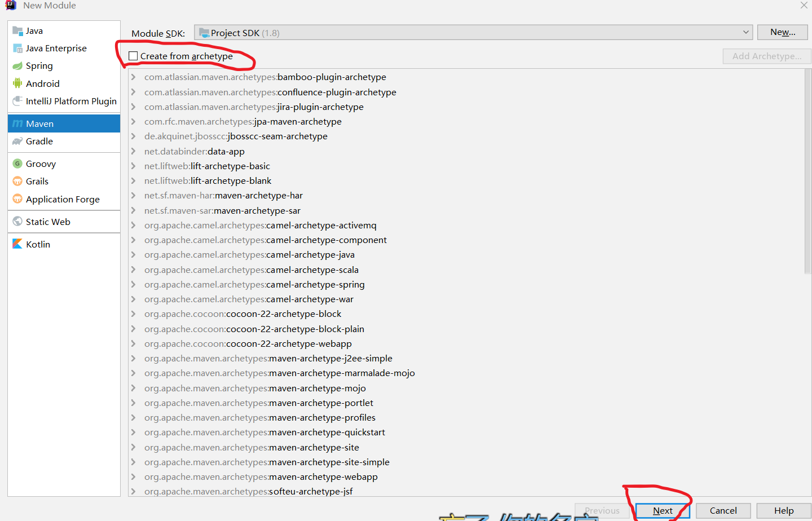Click the Help button
The image size is (812, 521).
[784, 510]
